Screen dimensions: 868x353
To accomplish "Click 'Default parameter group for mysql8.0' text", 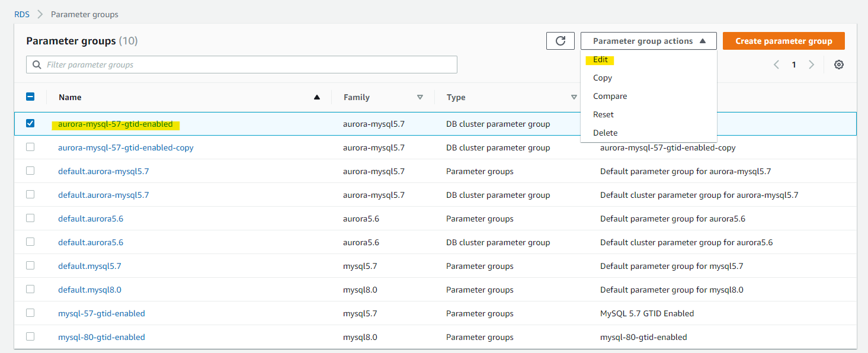I will pyautogui.click(x=672, y=290).
